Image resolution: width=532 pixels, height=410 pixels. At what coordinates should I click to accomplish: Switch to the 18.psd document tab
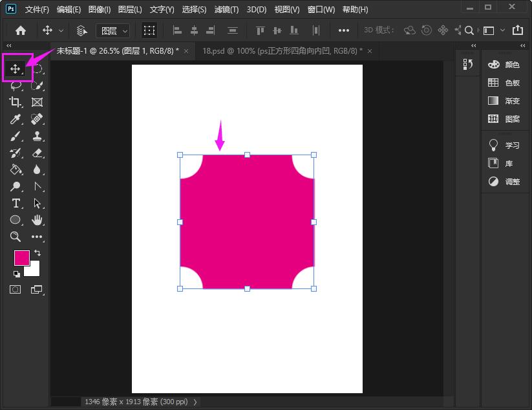pos(282,51)
